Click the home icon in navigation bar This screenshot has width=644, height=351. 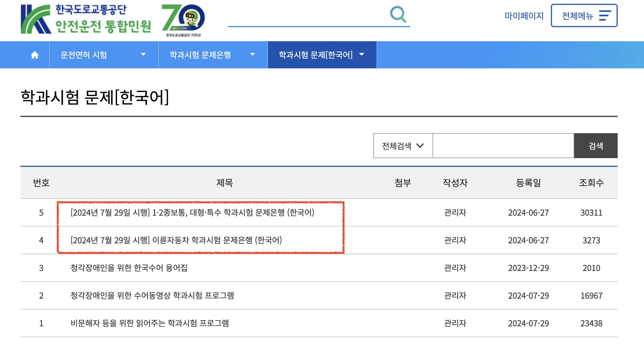35,55
